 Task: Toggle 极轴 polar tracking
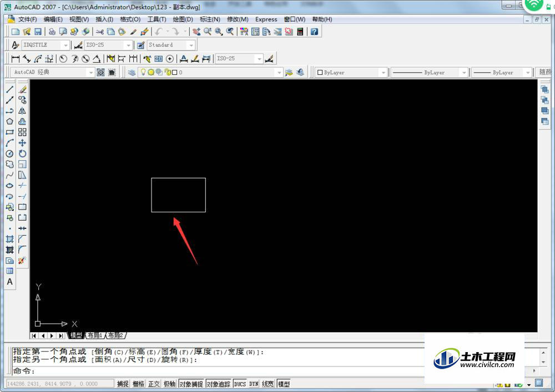[169, 384]
